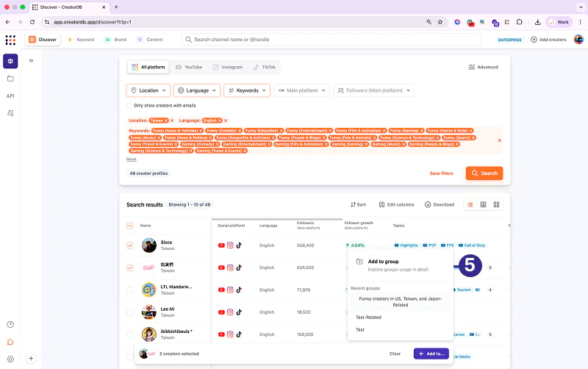Expand sidebar with double chevron icon
588x369 pixels.
point(31,61)
